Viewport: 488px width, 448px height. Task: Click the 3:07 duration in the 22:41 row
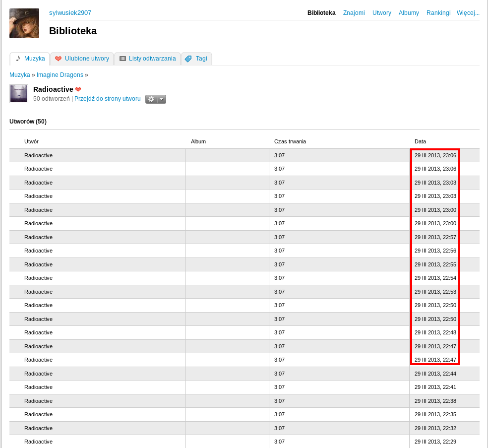tap(279, 387)
